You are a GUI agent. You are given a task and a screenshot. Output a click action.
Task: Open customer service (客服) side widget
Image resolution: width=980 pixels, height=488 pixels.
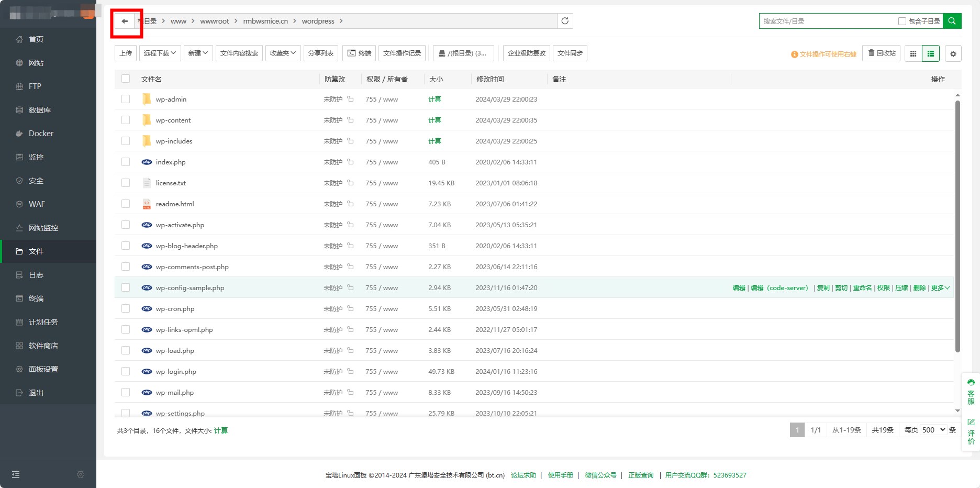coord(971,392)
